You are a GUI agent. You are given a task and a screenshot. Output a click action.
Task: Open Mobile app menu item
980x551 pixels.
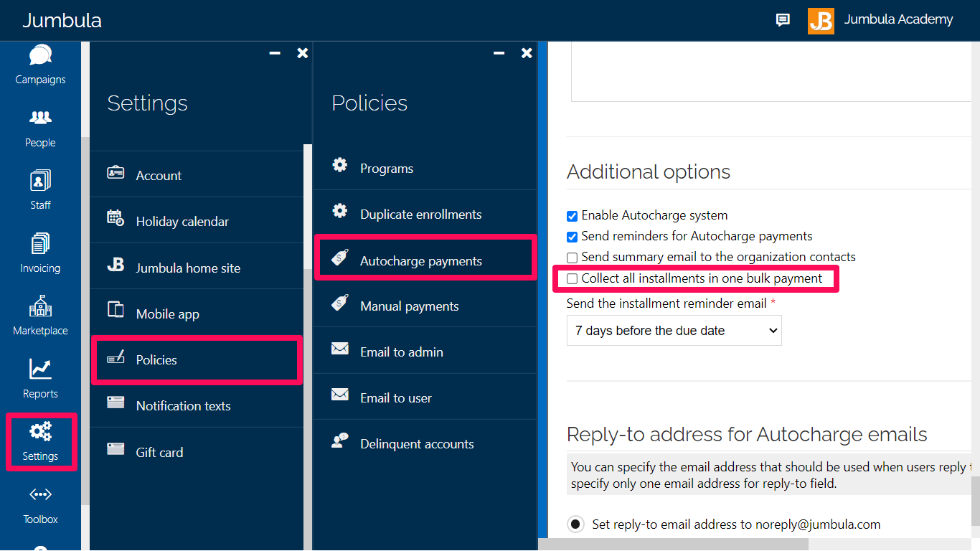click(197, 314)
